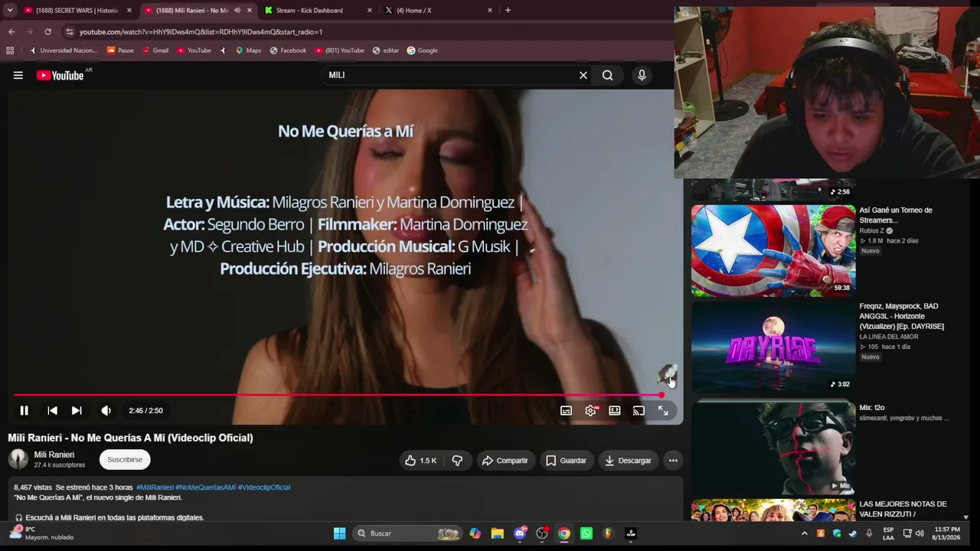This screenshot has width=980, height=551.
Task: Open the Mili Ranieri channel name link
Action: (54, 455)
